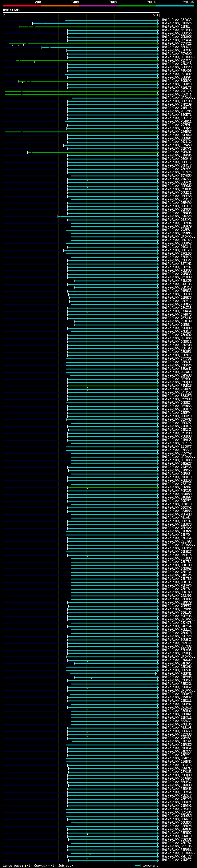
Task: Select hit UniRef100_B8LK24
Action: point(176,47)
